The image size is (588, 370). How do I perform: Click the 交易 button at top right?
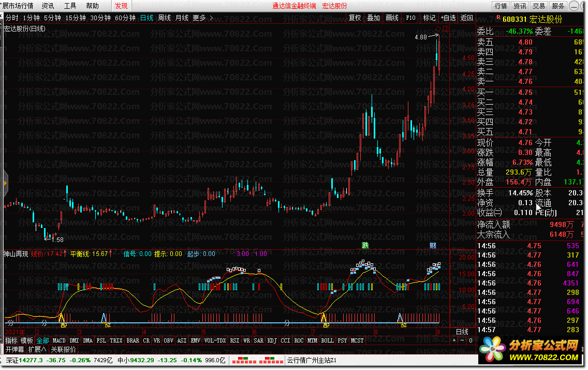(539, 6)
